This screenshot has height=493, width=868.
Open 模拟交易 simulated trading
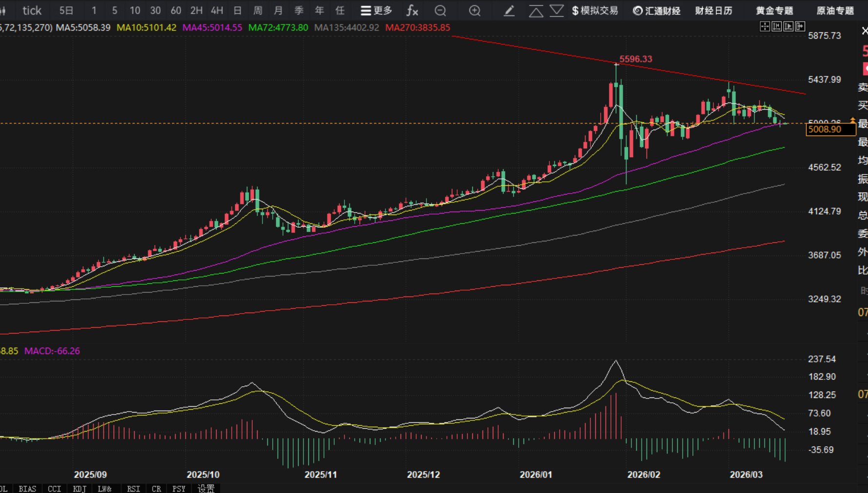[x=595, y=11]
